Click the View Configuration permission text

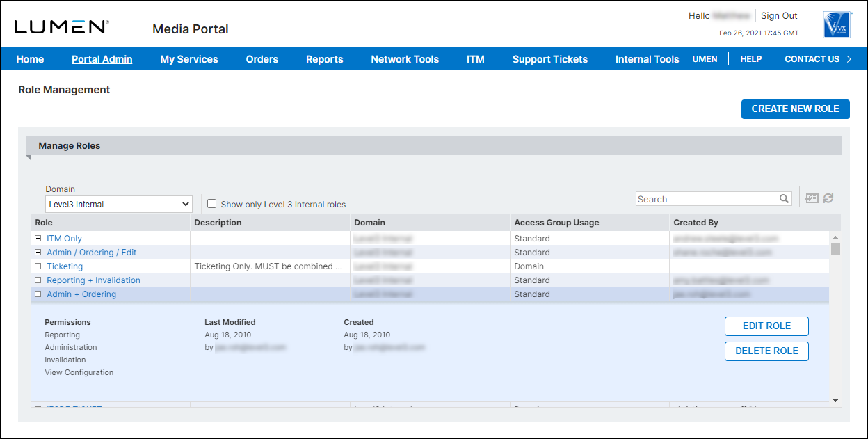point(79,372)
